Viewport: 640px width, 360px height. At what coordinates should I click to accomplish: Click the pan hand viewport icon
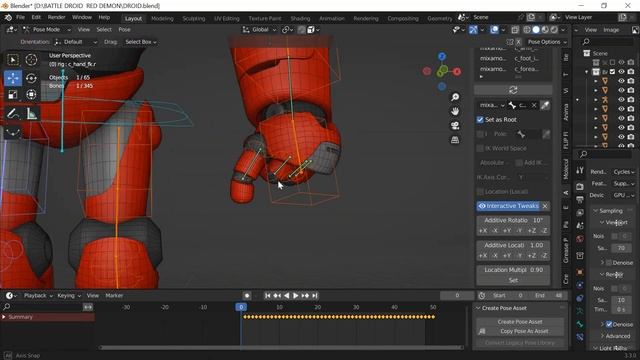pyautogui.click(x=455, y=111)
